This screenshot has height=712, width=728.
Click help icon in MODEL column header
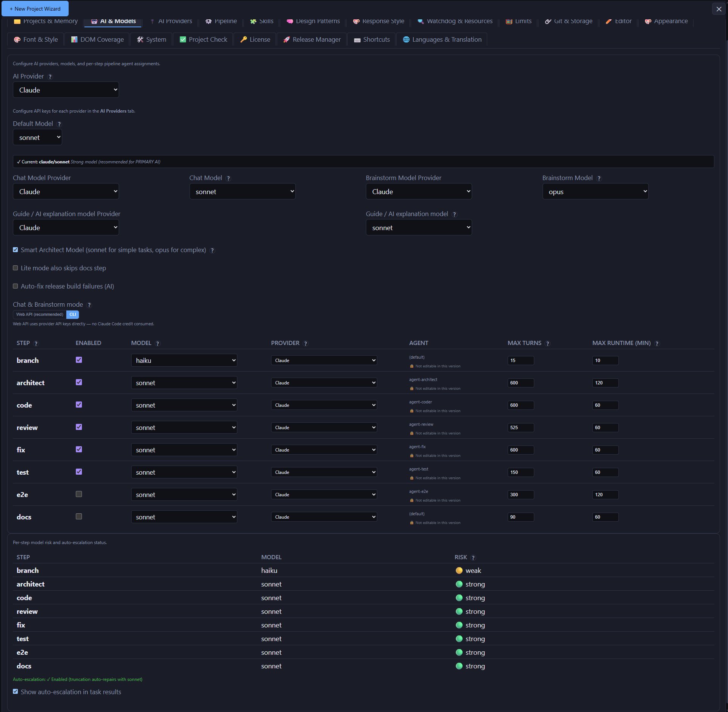coord(158,343)
